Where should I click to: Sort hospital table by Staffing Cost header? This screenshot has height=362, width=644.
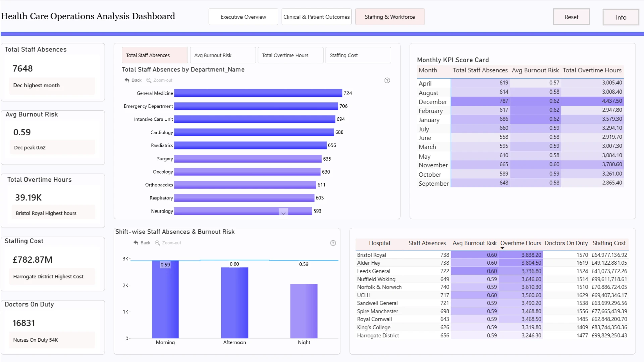point(609,243)
